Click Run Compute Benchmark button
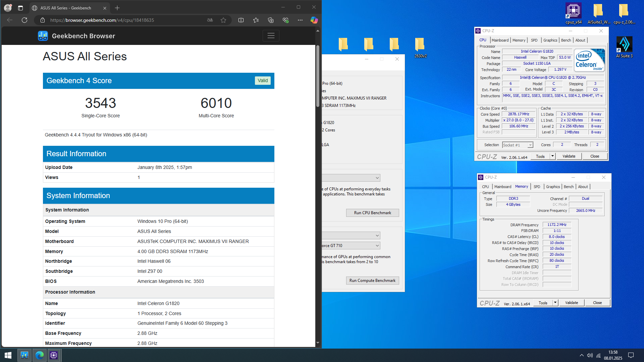 (373, 281)
